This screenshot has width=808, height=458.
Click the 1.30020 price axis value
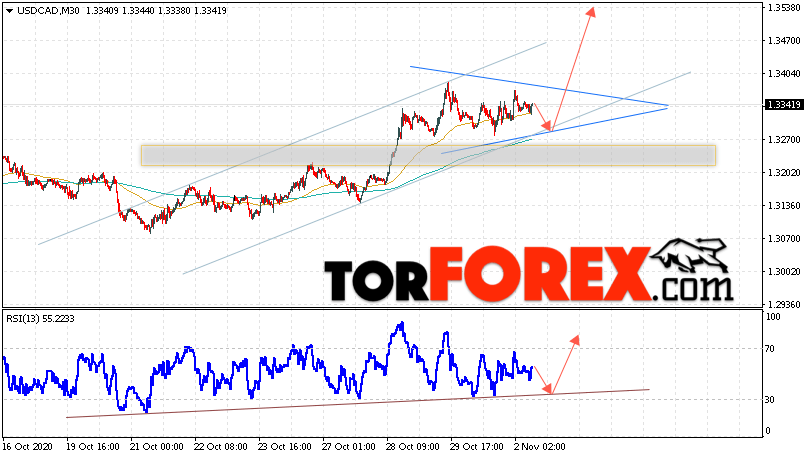tap(784, 272)
